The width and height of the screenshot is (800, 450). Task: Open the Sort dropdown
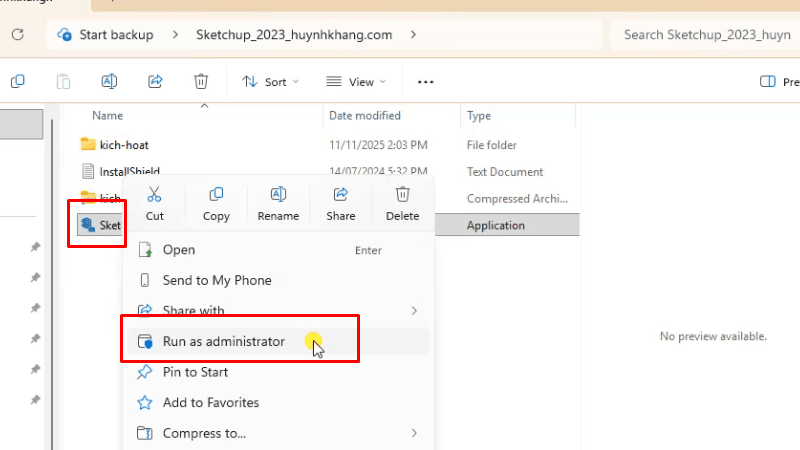(270, 82)
